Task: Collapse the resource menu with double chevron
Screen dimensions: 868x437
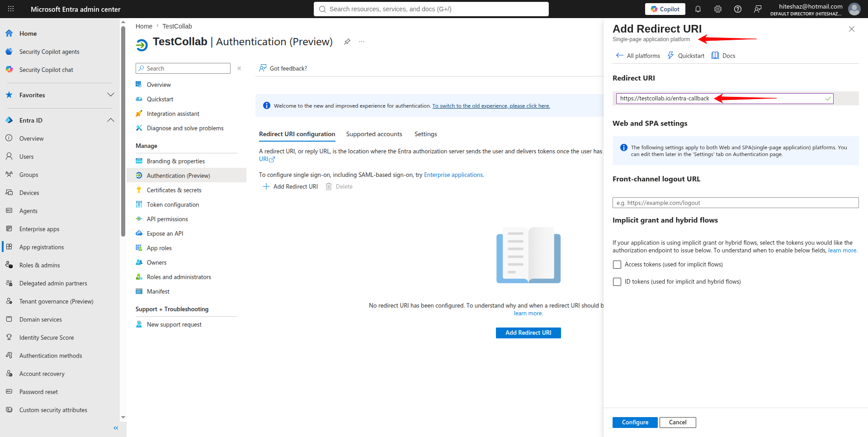Action: 239,68
